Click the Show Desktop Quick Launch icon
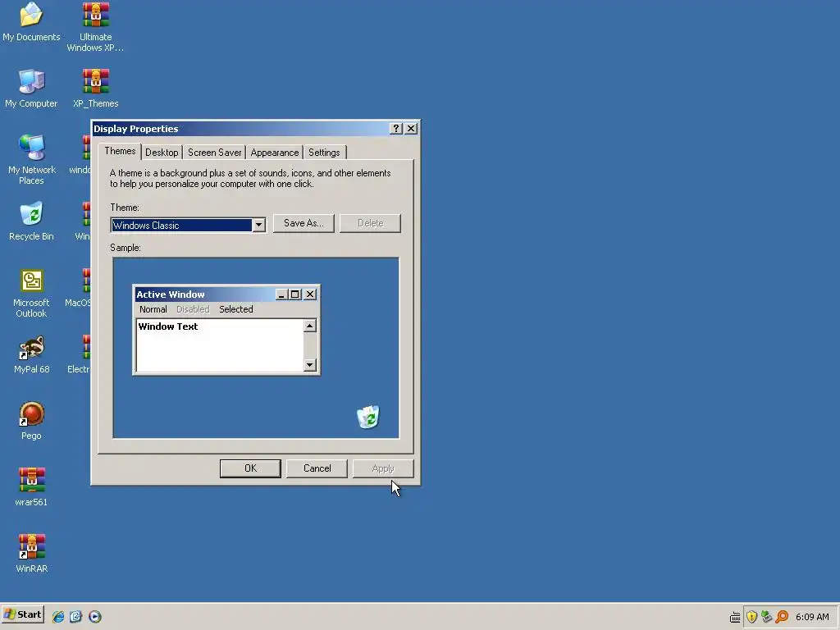The image size is (840, 630). [x=76, y=617]
